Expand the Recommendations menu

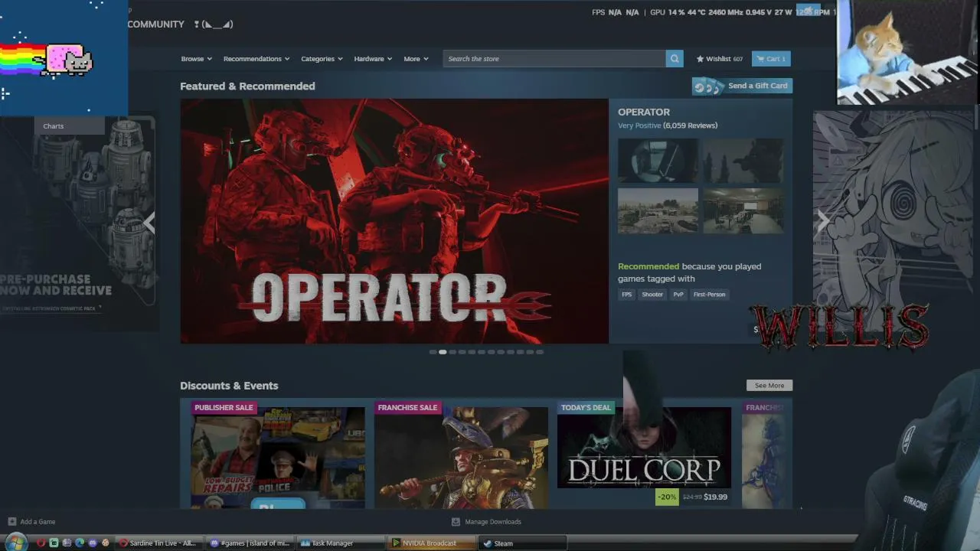pos(256,59)
